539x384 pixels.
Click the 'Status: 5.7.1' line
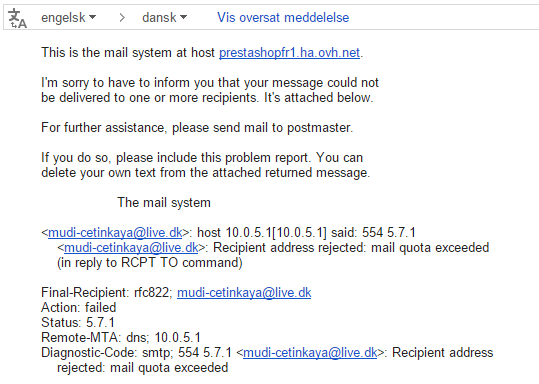tap(78, 322)
